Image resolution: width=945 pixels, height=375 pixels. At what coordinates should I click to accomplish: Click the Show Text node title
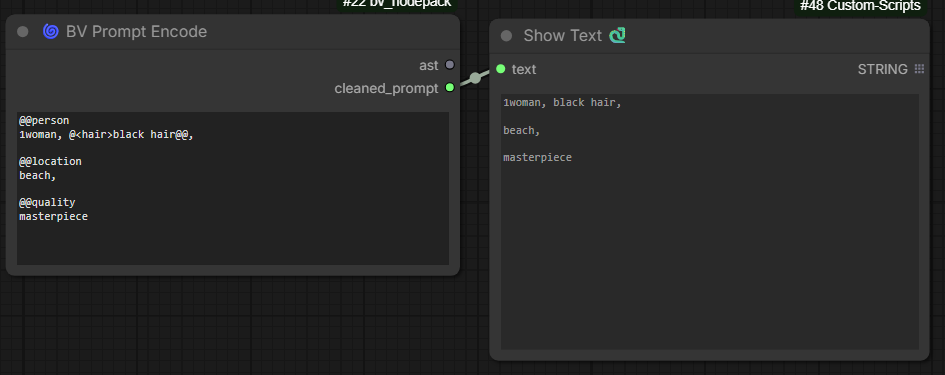(562, 36)
